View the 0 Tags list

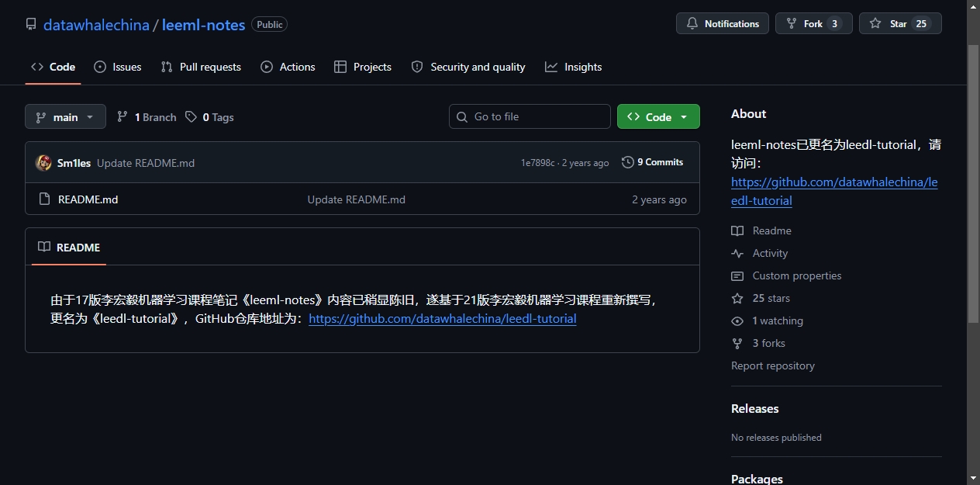pyautogui.click(x=209, y=117)
